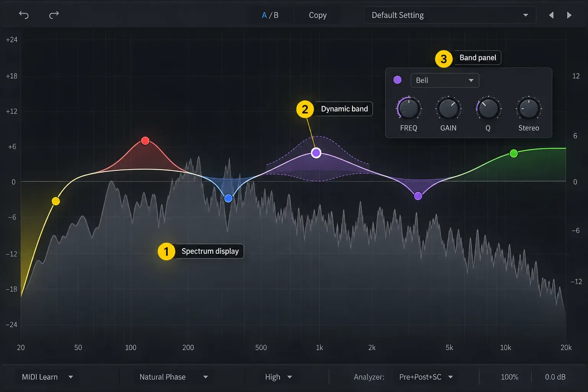
Task: Click the 5k frequency axis label
Action: [x=449, y=348]
